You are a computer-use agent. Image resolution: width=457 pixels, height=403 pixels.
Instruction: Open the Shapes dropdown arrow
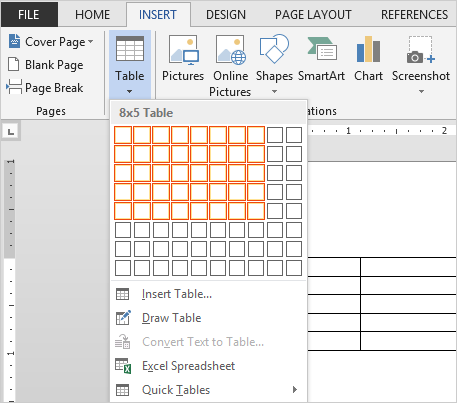274,91
